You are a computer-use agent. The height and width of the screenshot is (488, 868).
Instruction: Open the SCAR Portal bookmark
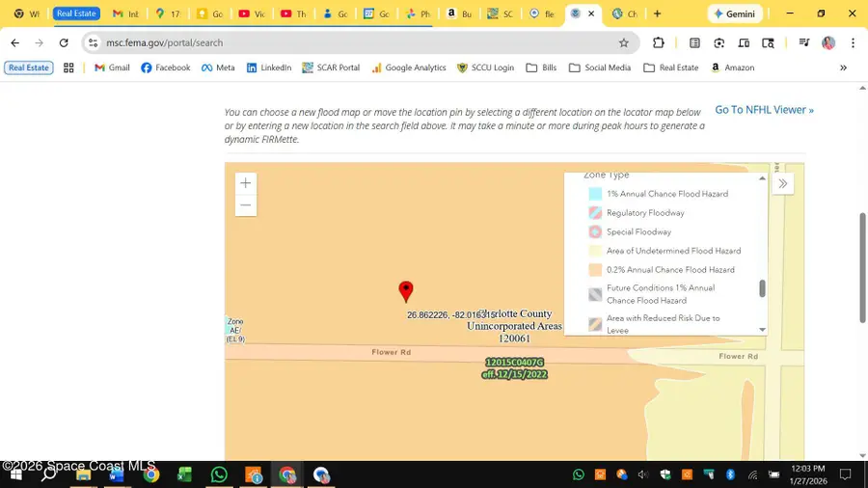[331, 68]
